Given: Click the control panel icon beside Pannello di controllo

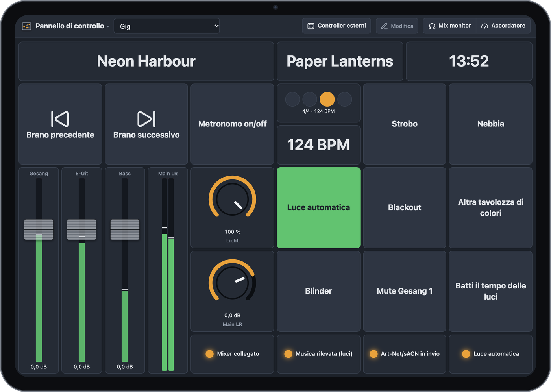Looking at the screenshot, I should tap(26, 26).
